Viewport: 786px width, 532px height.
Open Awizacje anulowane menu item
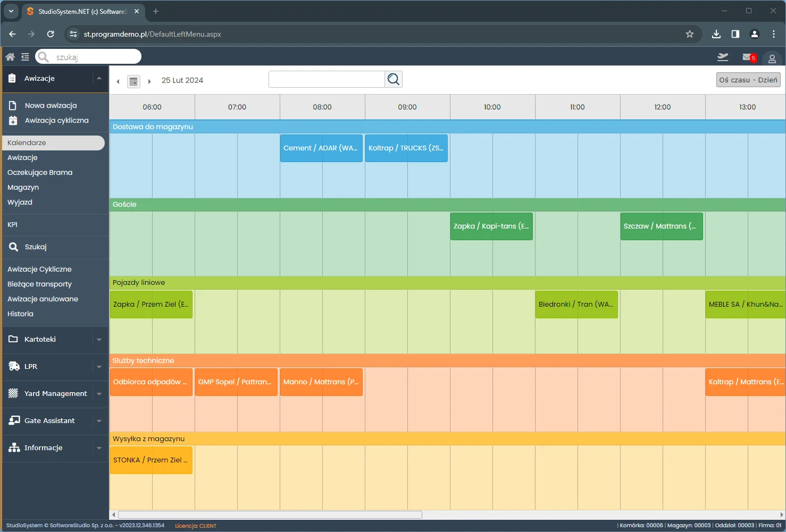point(43,299)
